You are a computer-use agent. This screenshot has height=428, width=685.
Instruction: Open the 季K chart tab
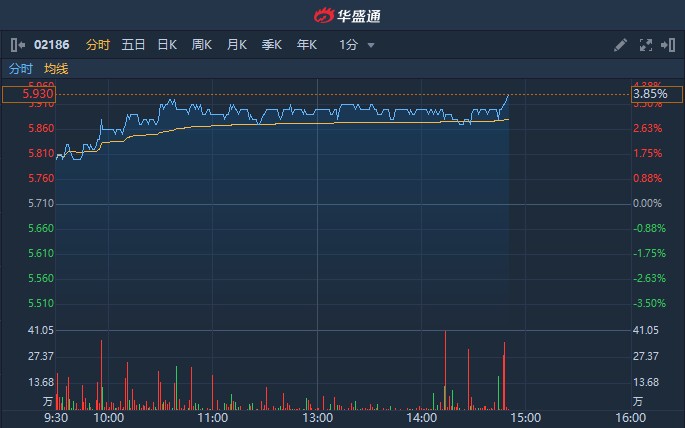click(x=271, y=45)
